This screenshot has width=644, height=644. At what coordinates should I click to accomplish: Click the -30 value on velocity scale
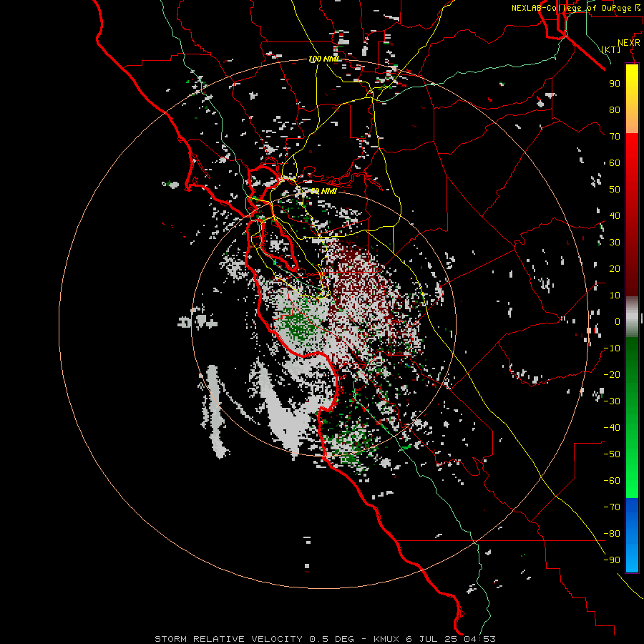tap(612, 401)
